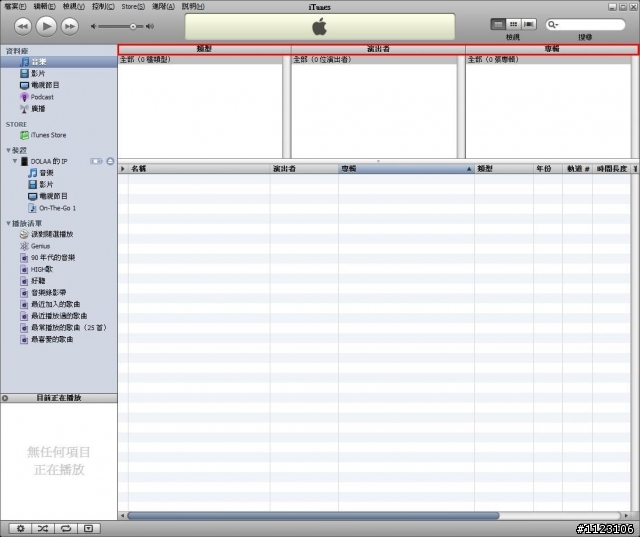Click the device battery status icon

96,161
